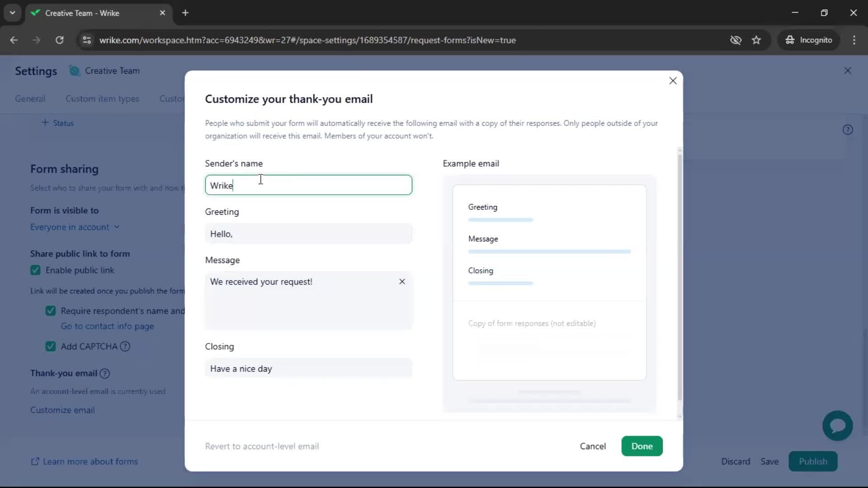
Task: Expand the Everyone in account dropdown
Action: pos(75,227)
